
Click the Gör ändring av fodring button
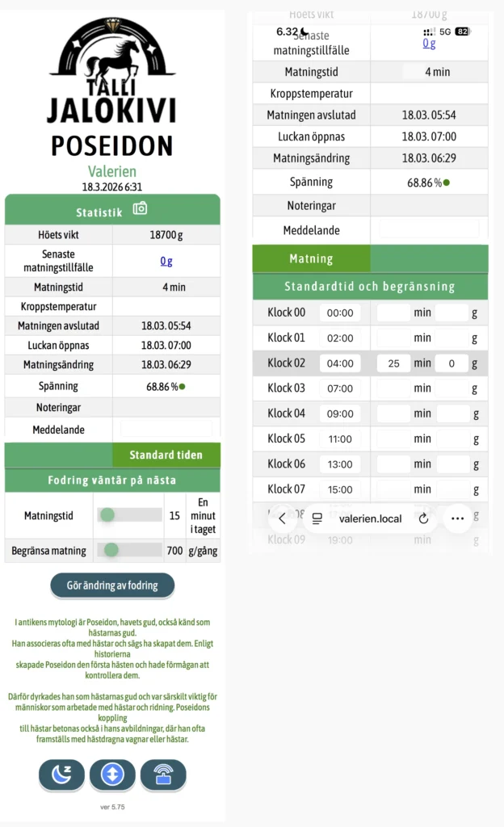pos(112,586)
